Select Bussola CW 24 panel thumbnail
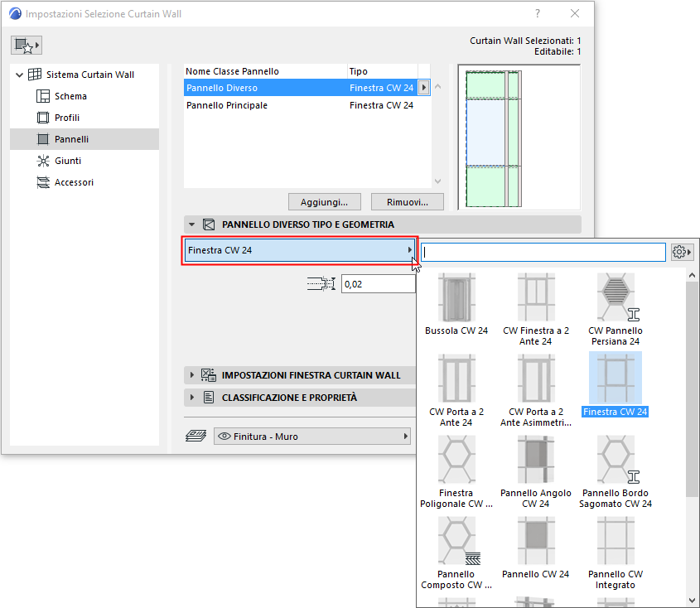Image resolution: width=700 pixels, height=608 pixels. (456, 297)
